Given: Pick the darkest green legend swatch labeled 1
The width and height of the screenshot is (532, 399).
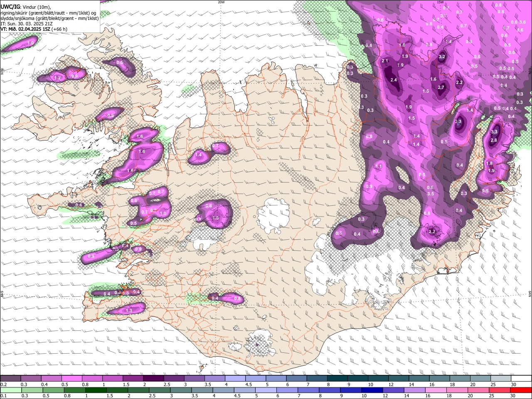Looking at the screenshot, I should click(x=96, y=390).
